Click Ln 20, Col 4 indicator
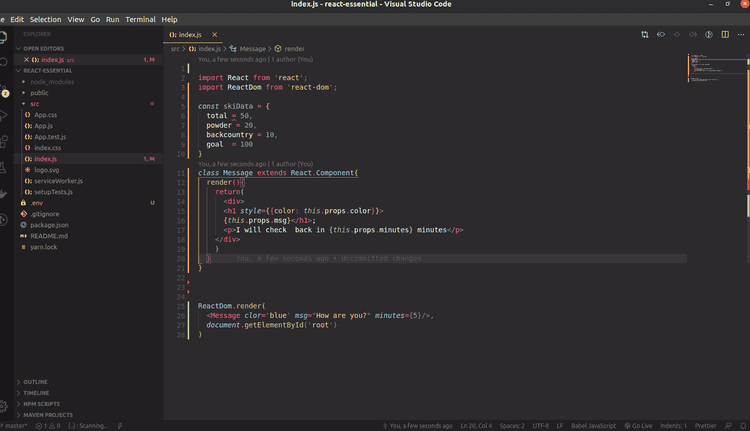Viewport: 750px width, 431px height. 476,426
